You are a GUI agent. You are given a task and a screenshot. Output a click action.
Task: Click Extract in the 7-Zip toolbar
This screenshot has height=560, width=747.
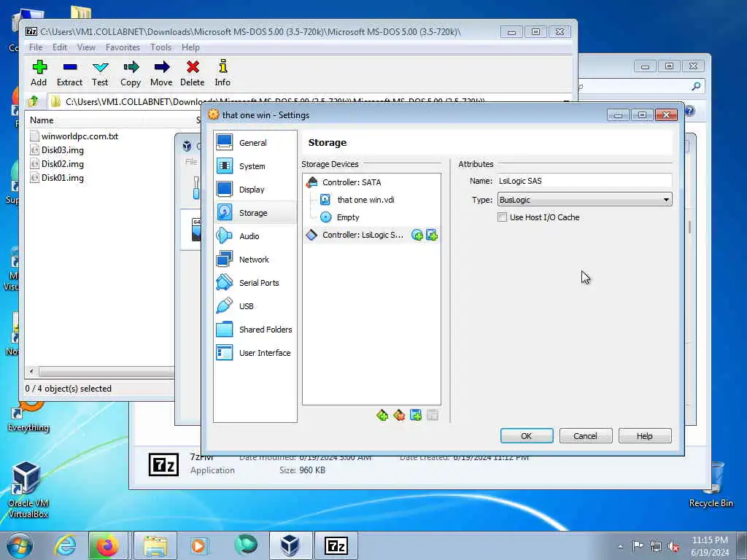coord(69,74)
